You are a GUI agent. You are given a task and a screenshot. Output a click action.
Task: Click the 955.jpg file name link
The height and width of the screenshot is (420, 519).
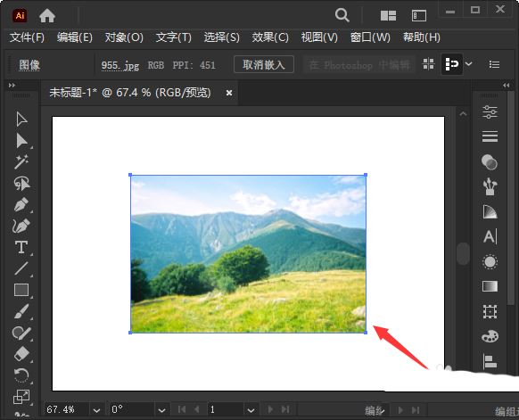point(120,65)
